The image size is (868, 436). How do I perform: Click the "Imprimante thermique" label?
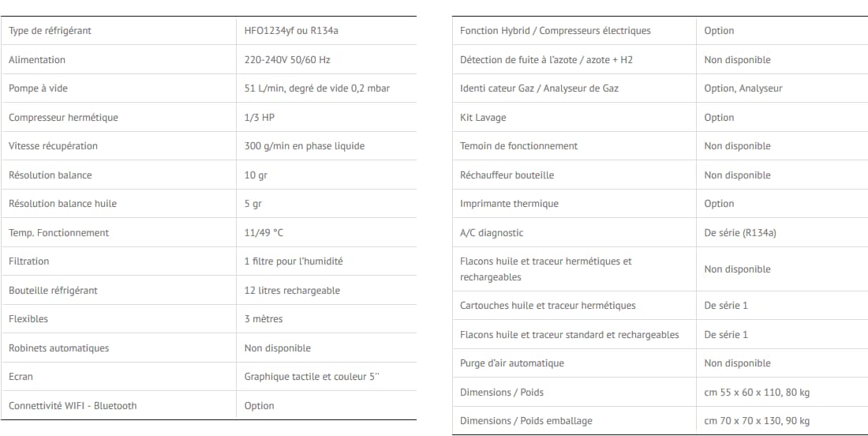(509, 204)
